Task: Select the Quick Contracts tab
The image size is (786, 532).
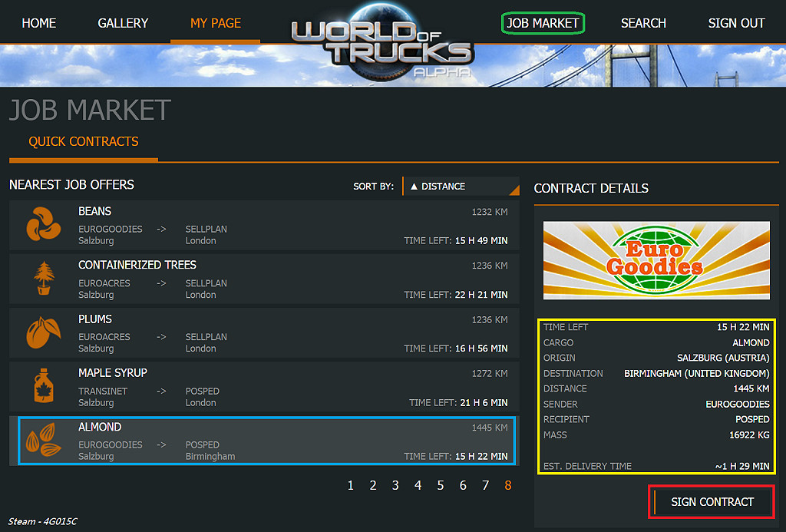Action: 84,142
